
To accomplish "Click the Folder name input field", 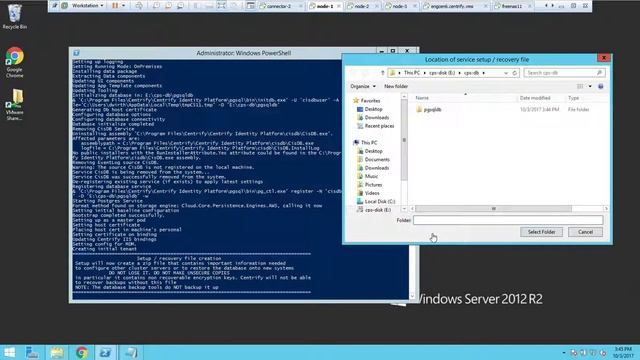I will (508, 220).
